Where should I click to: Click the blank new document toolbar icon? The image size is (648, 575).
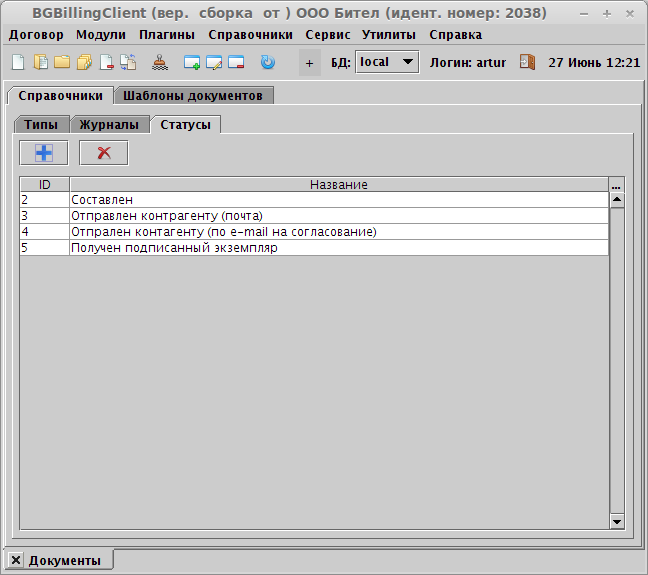coord(17,62)
